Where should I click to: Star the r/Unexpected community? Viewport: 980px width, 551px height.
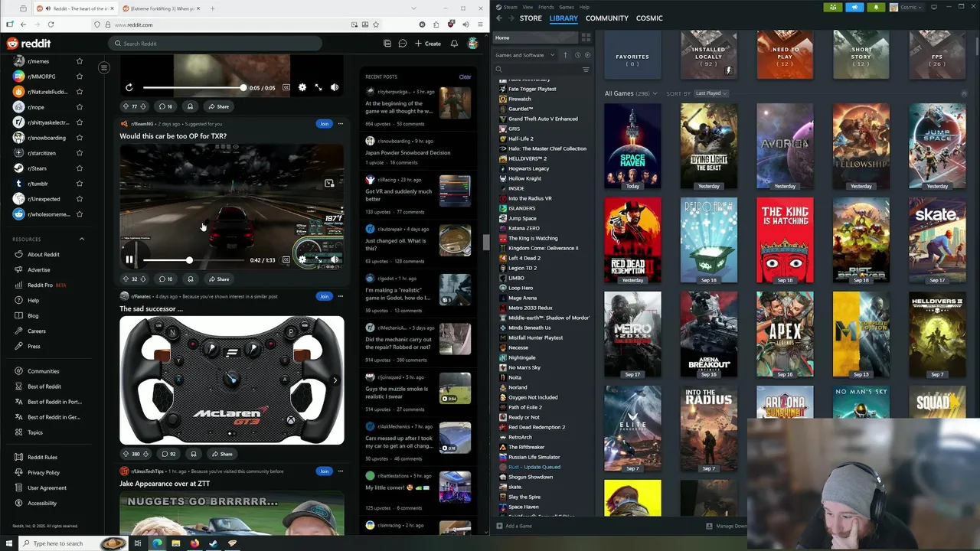point(79,199)
